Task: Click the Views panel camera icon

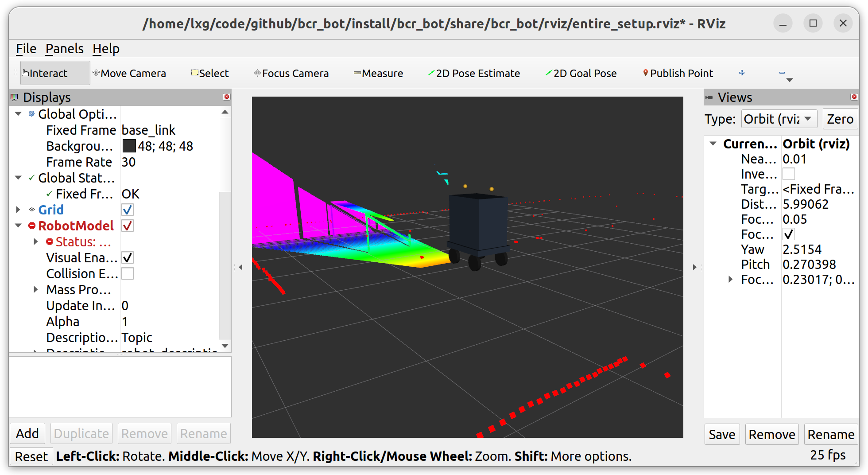Action: [709, 97]
